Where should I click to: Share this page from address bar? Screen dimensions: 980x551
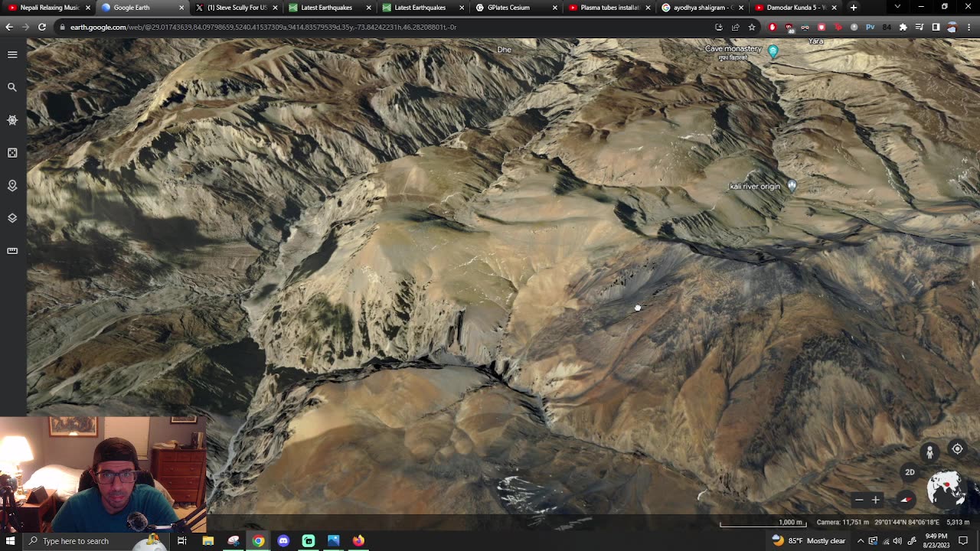click(x=735, y=28)
